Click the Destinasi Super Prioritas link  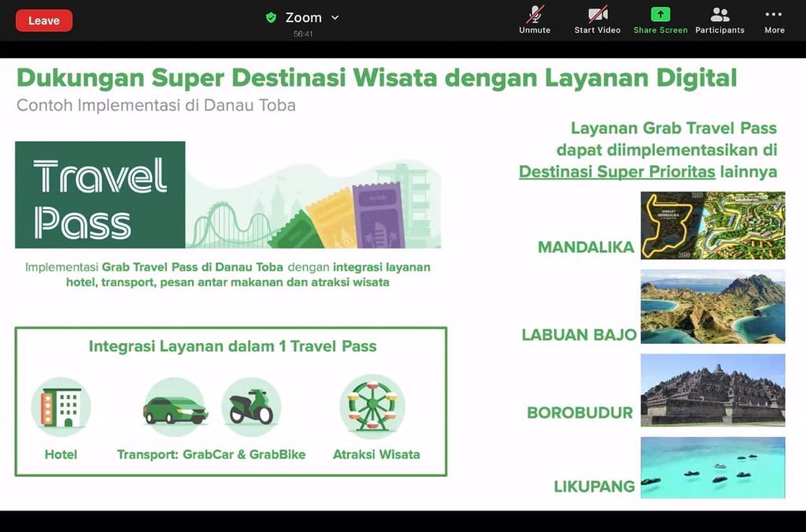(x=617, y=172)
